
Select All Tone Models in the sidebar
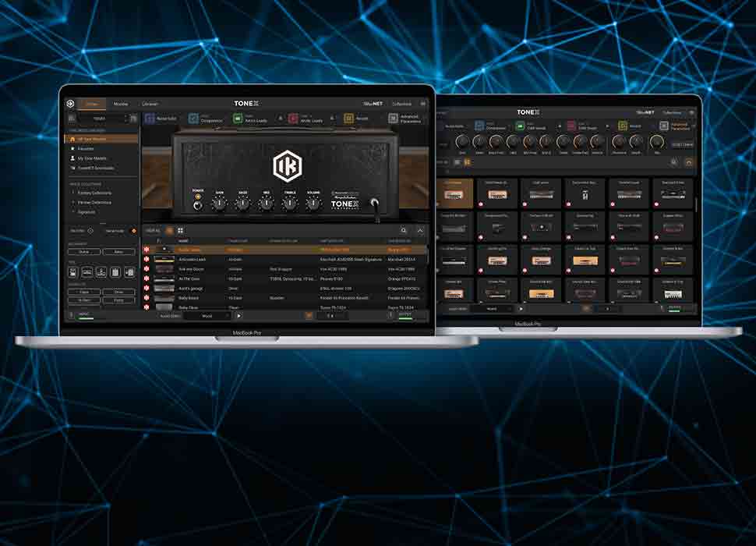tap(102, 139)
